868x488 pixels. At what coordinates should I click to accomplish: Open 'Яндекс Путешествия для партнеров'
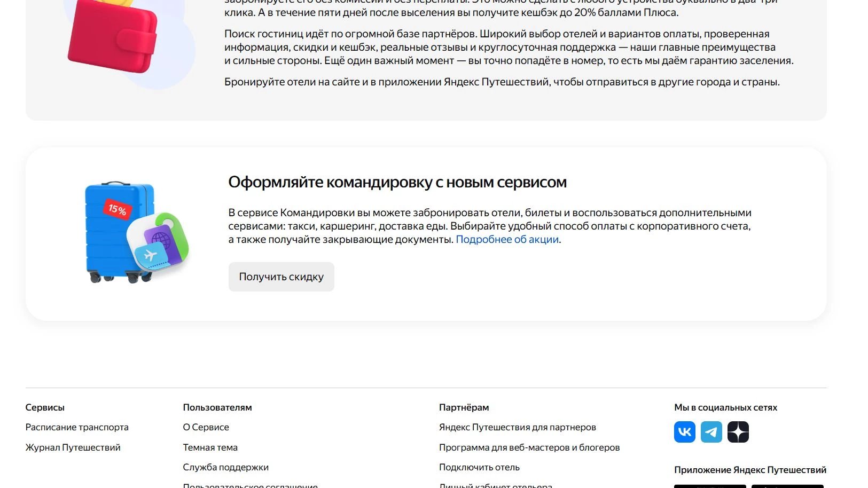(x=518, y=427)
